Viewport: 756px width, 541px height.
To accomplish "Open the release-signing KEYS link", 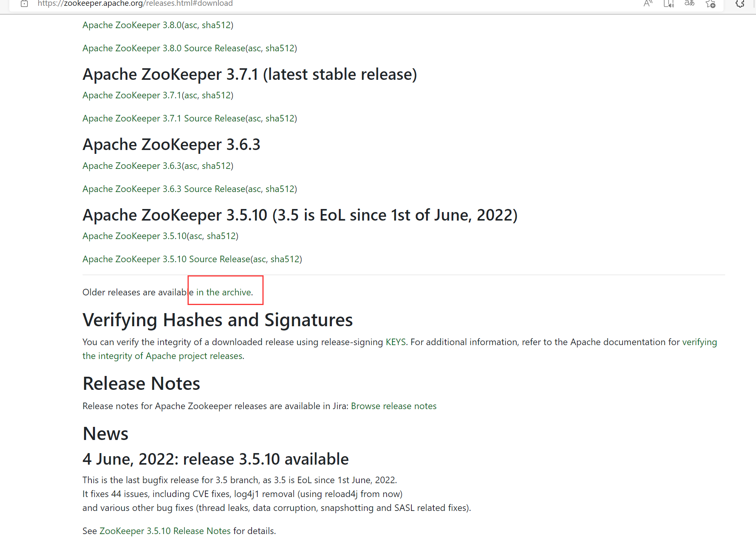I will coord(396,342).
